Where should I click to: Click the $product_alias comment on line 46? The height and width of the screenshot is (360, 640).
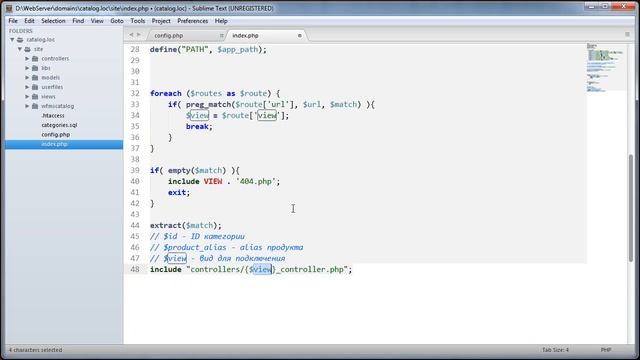tap(227, 247)
